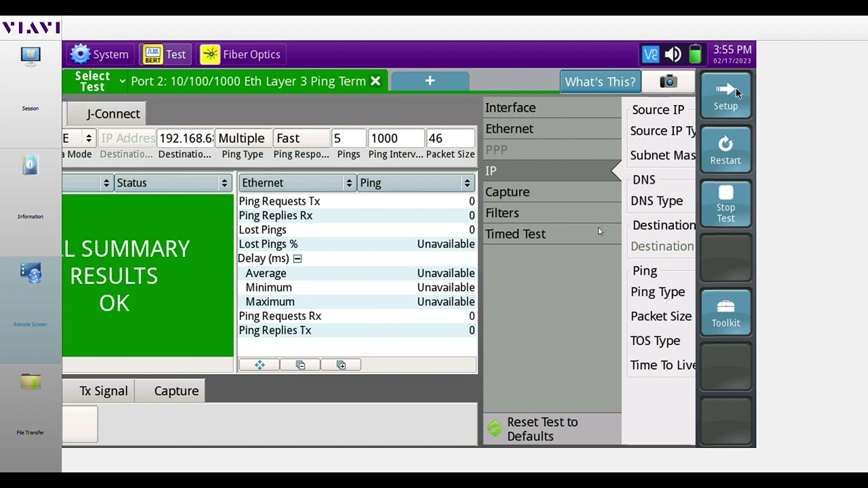This screenshot has width=868, height=488.
Task: Open the Data Mode dropdown
Action: click(x=79, y=138)
